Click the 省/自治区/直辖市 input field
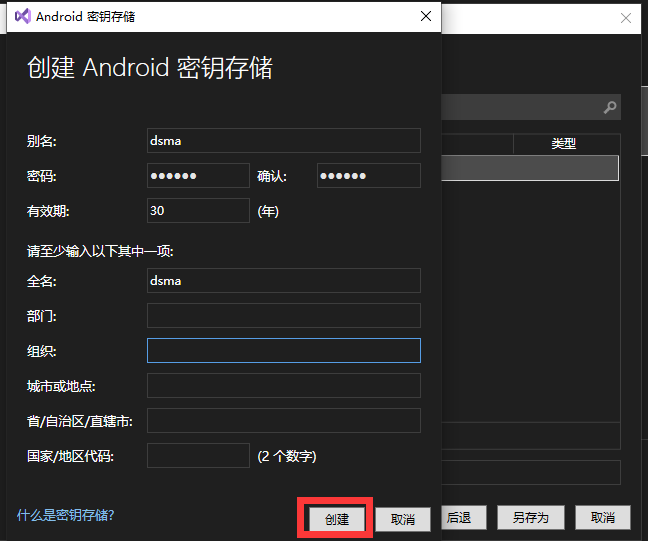648x541 pixels. [x=284, y=420]
